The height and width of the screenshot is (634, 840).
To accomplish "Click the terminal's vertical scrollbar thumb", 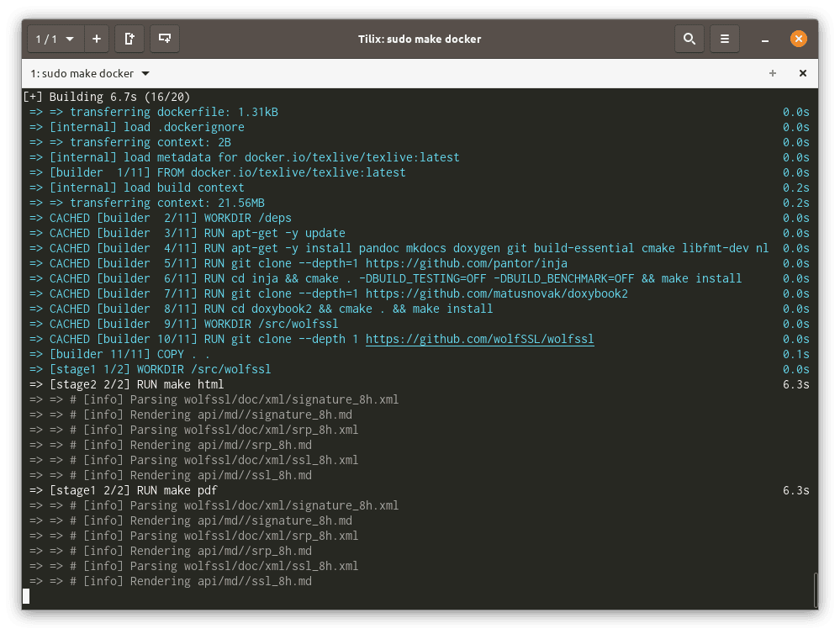I will (815, 589).
